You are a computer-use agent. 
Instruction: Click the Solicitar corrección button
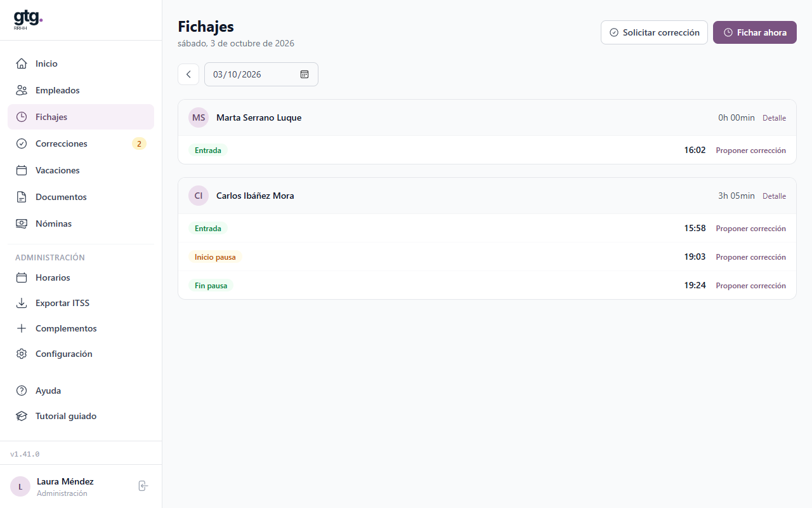click(654, 32)
